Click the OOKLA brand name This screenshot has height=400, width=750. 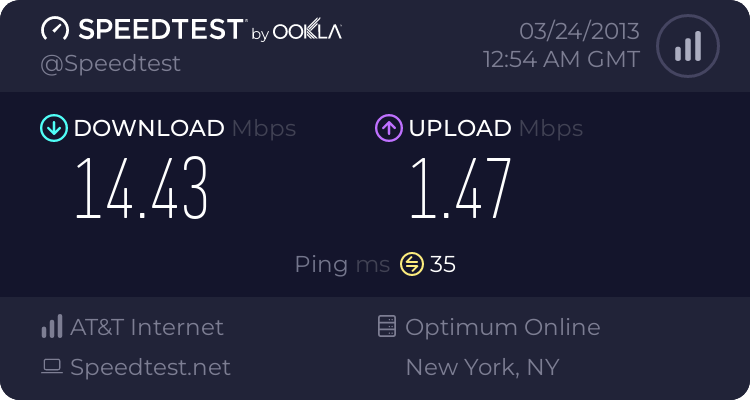coord(307,31)
